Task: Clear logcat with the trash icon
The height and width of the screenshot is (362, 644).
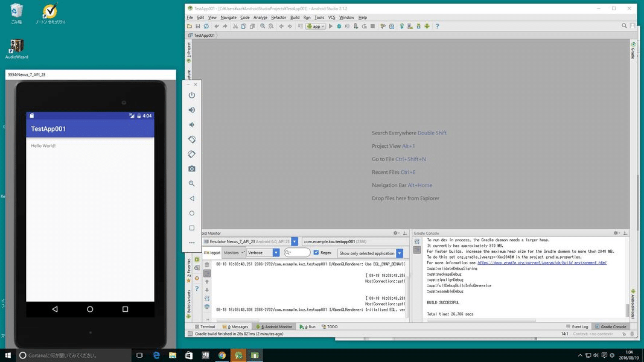Action: point(207,265)
